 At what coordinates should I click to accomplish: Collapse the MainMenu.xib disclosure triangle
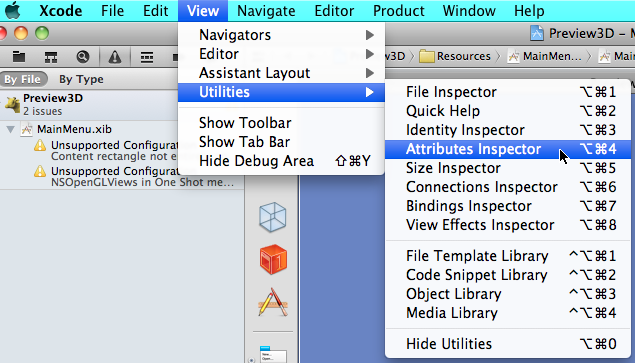(11, 129)
